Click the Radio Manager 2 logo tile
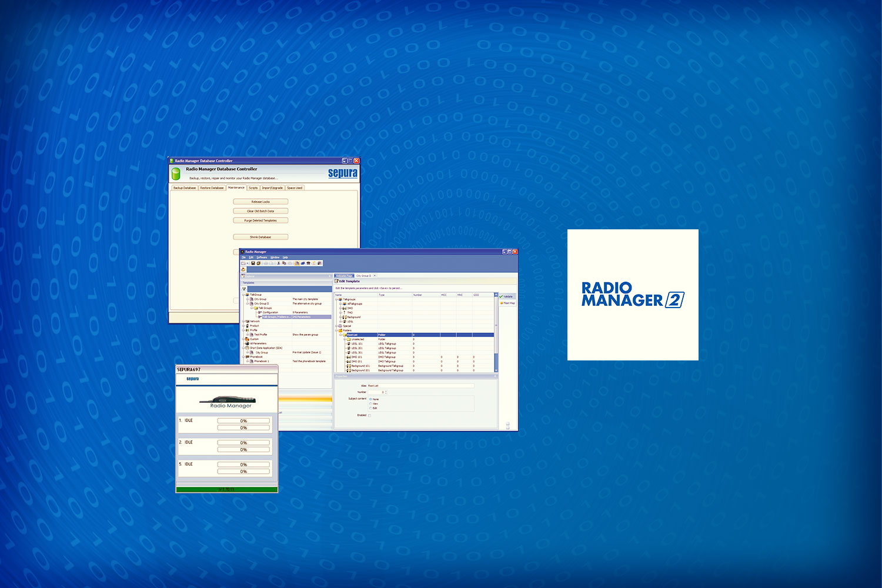 click(633, 295)
